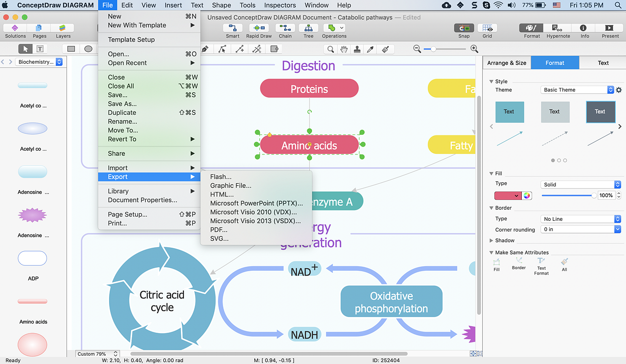
Task: Open the Custom 79% zoom dropdown
Action: [97, 354]
